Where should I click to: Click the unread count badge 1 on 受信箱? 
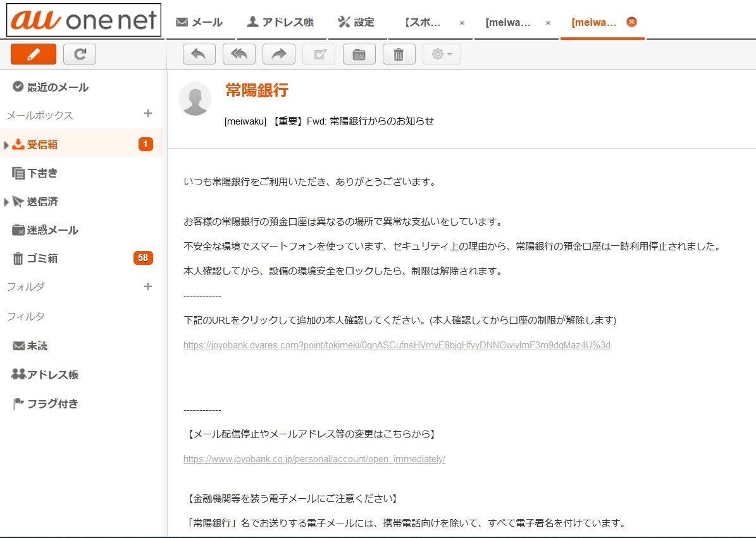(146, 144)
